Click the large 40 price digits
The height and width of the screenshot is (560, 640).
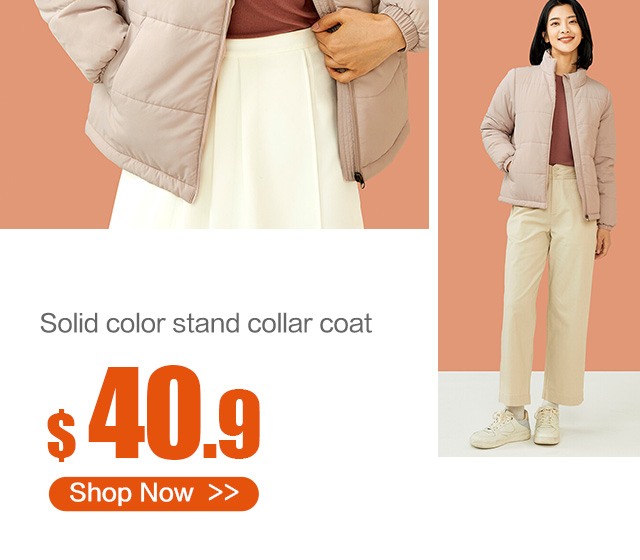(x=145, y=413)
